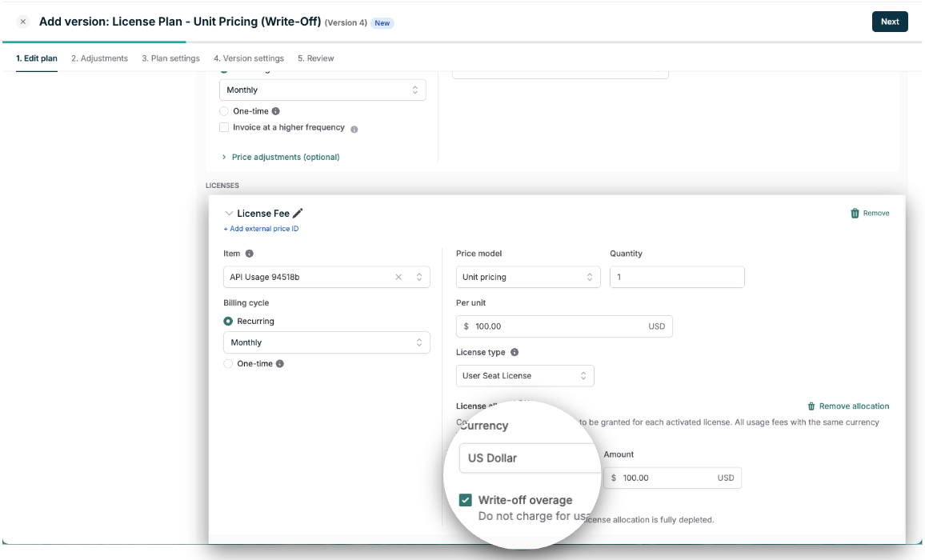
Task: Open the Unit pricing price model dropdown
Action: tap(528, 277)
